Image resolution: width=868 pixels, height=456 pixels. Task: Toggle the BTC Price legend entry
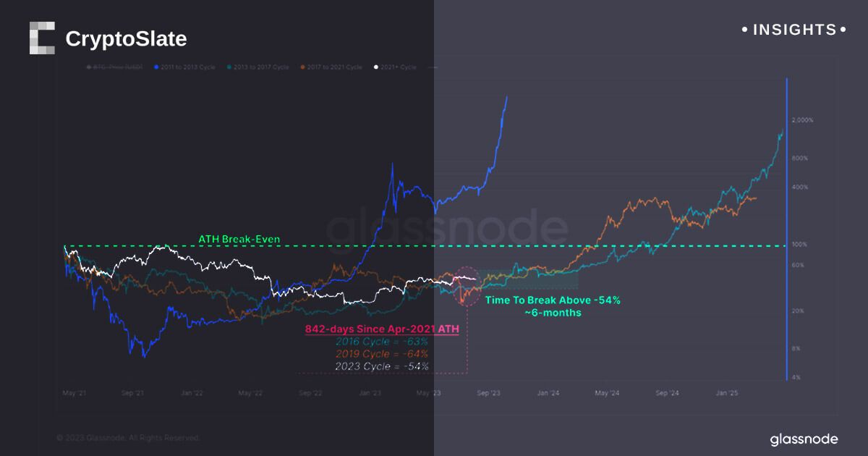(x=114, y=67)
